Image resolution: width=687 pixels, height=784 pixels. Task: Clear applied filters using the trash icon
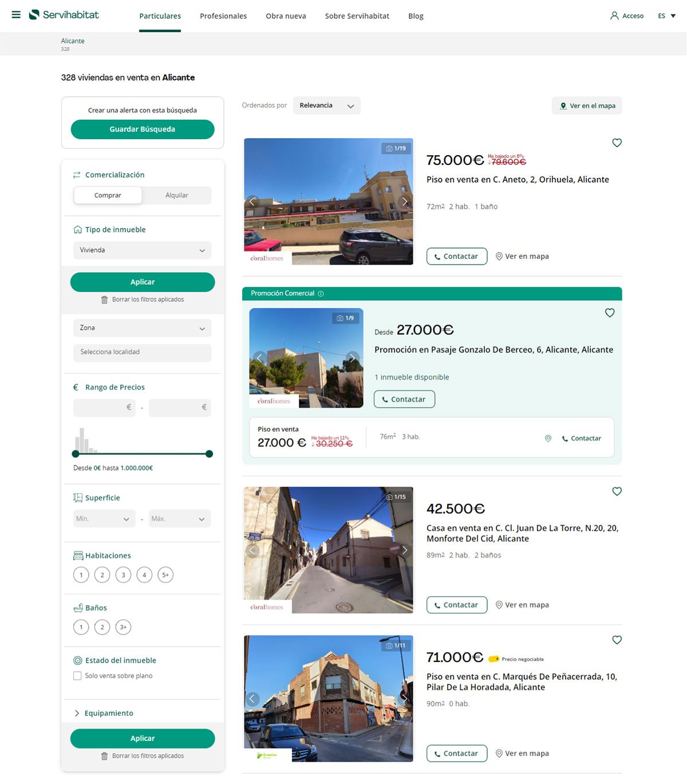tap(105, 299)
